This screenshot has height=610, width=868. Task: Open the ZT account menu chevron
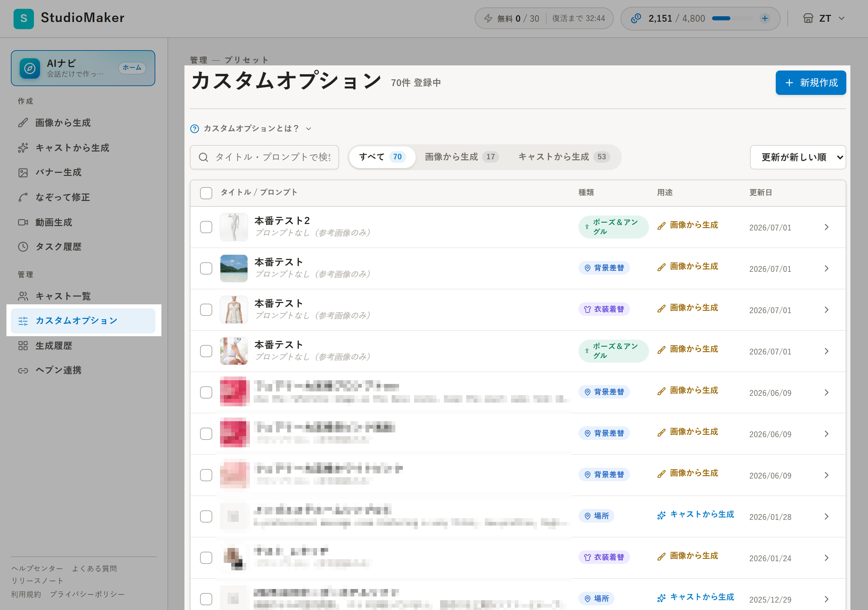tap(841, 18)
